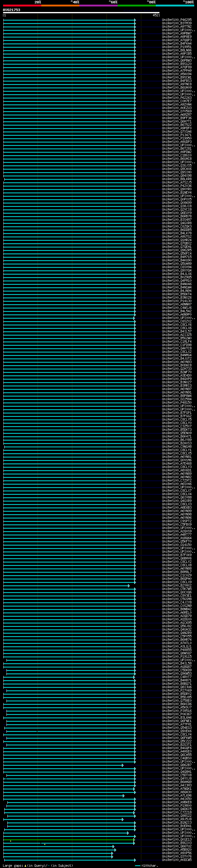The height and width of the screenshot is (868, 197).
Task: Click sequence ID UniRef100_Q862B7
Action: (x=177, y=765)
